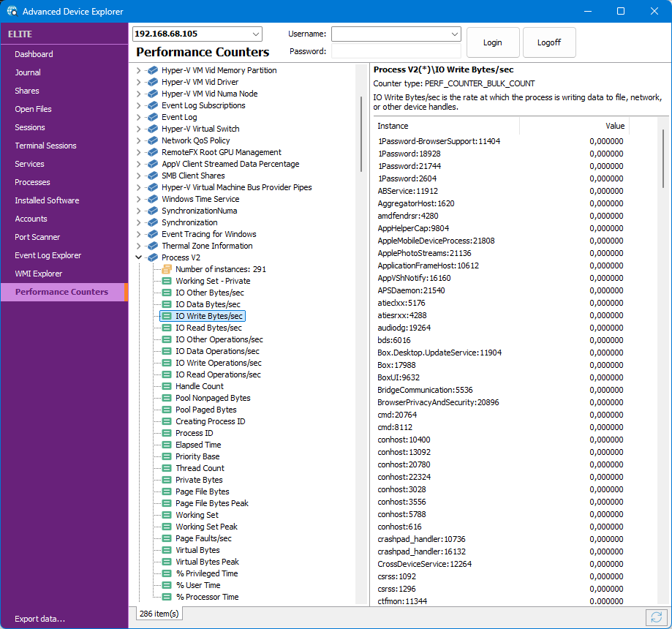
Task: Click the Password input field
Action: [x=396, y=51]
